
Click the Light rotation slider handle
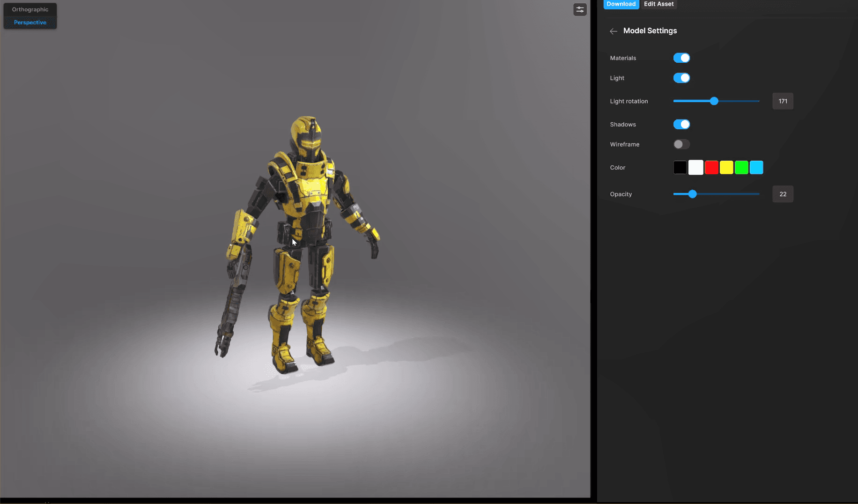pyautogui.click(x=714, y=101)
